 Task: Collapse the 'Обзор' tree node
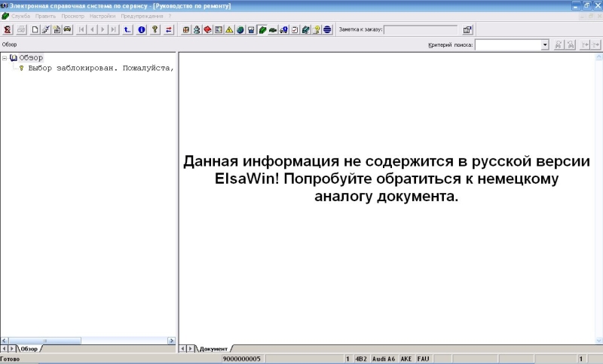pyautogui.click(x=5, y=58)
